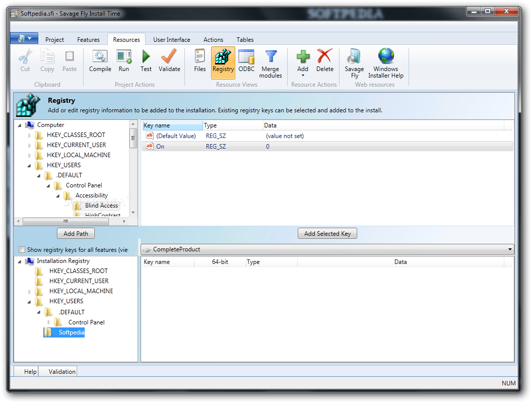Viewport: 532px width, 403px height.
Task: Expand HKEY_LOCAL_MACHINE in Computer tree
Action: click(x=30, y=156)
